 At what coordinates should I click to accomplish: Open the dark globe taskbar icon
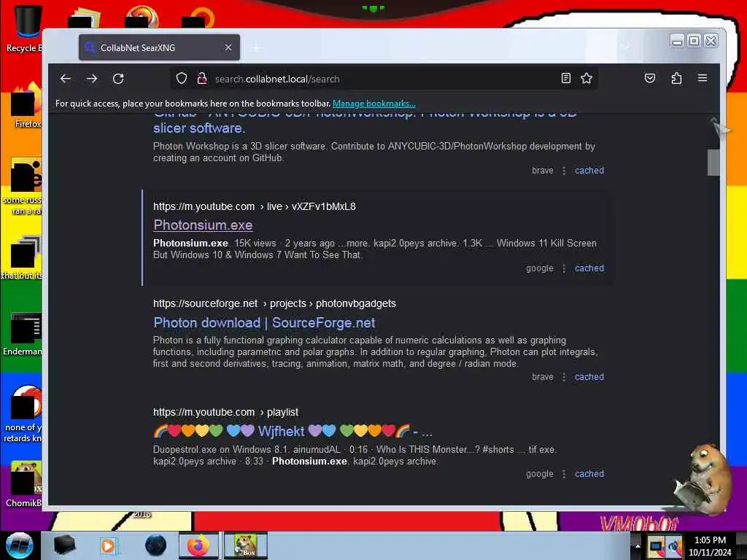pos(156,545)
